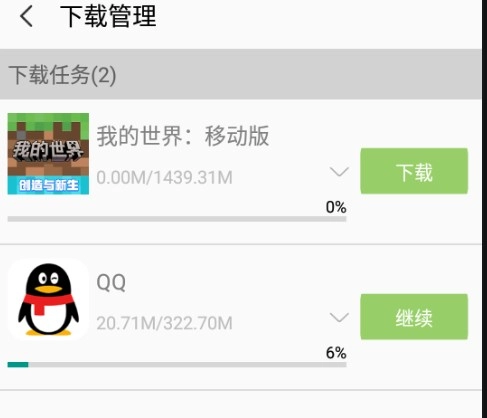487x418 pixels.
Task: Click blank area below the QQ entry
Action: click(241, 404)
